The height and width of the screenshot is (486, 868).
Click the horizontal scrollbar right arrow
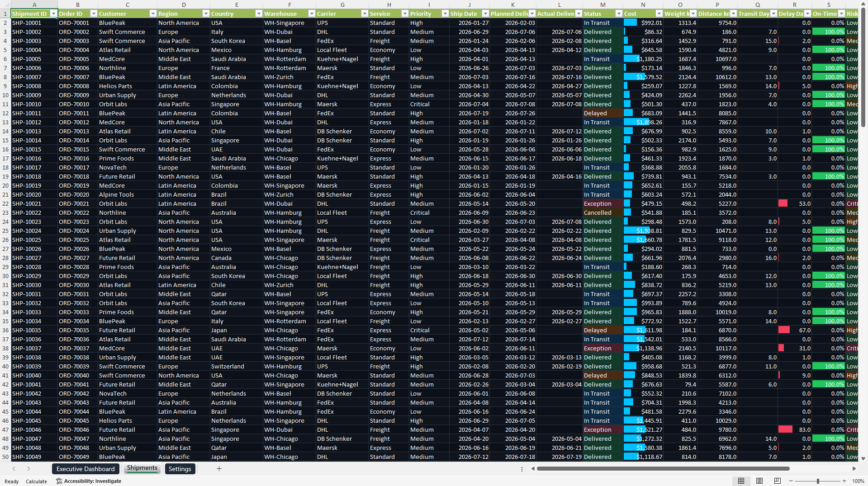tap(854, 469)
